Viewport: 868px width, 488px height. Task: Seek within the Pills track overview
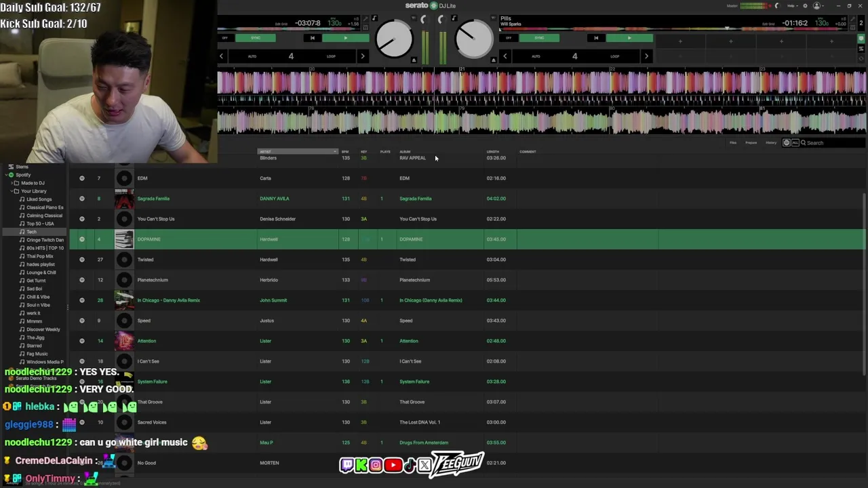674,28
